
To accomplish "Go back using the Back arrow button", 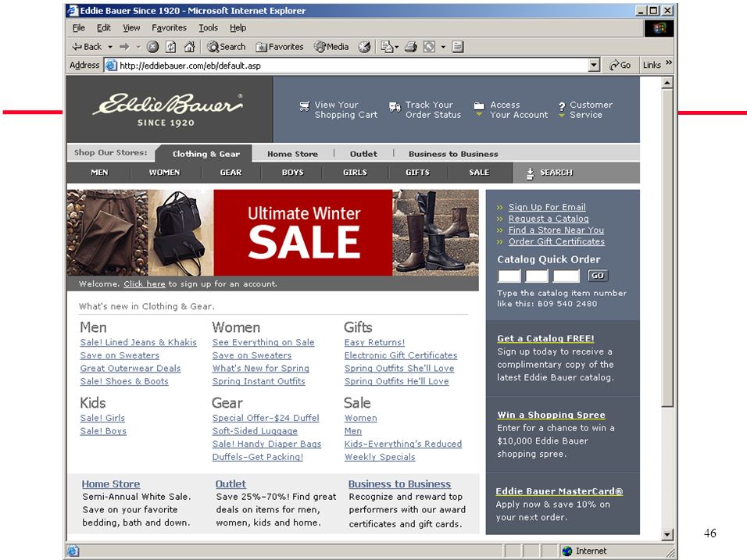I will (87, 47).
